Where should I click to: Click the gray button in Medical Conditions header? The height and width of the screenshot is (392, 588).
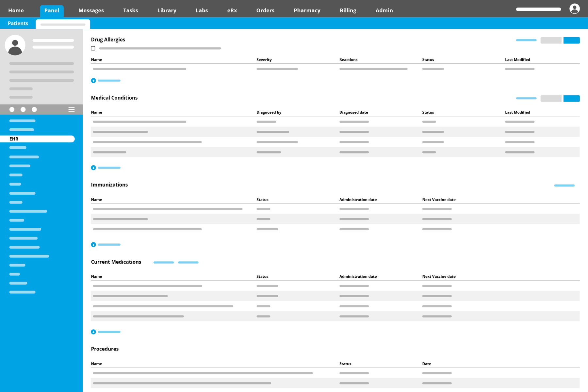click(551, 98)
